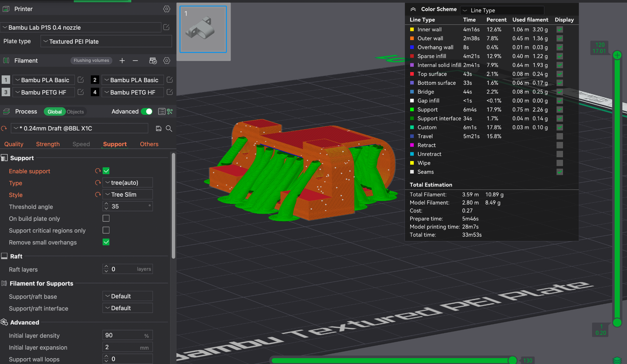Open the compare presets list icon

(x=161, y=111)
